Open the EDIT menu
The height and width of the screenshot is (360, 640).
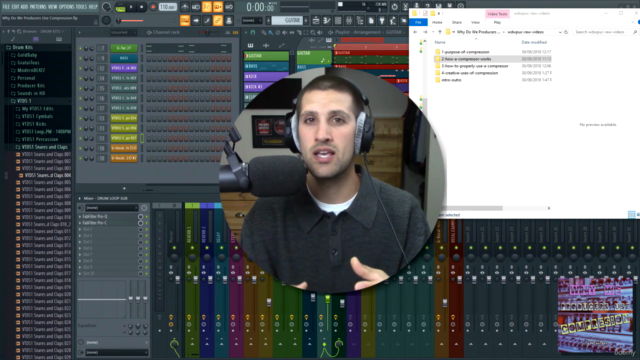pos(16,7)
